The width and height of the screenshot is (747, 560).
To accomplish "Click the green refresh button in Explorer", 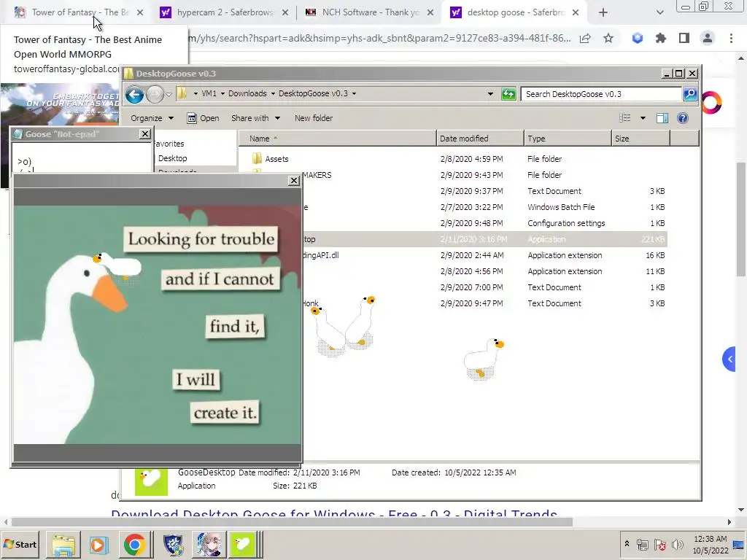I will point(508,94).
